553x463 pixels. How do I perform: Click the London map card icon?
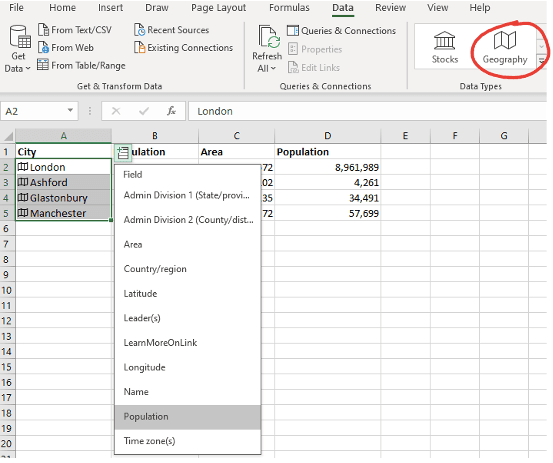coord(23,167)
